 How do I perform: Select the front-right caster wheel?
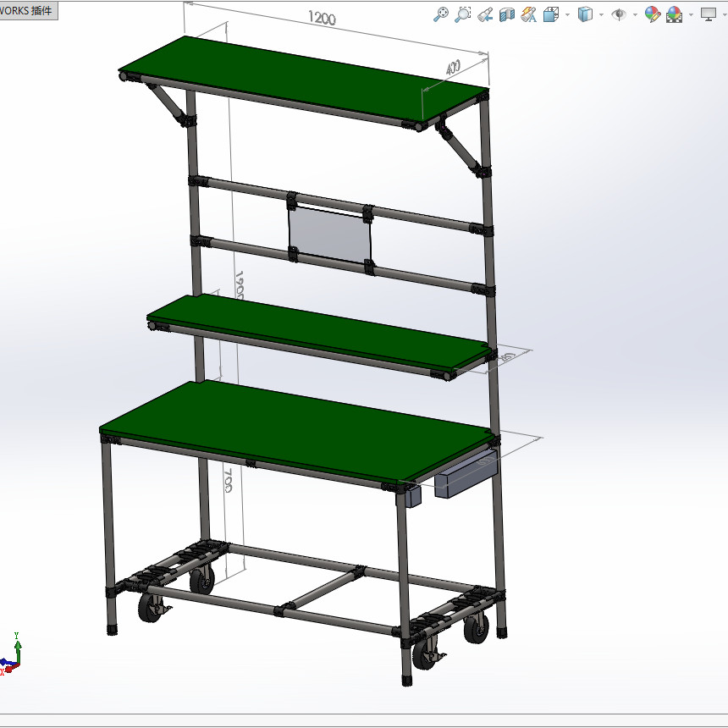(424, 654)
